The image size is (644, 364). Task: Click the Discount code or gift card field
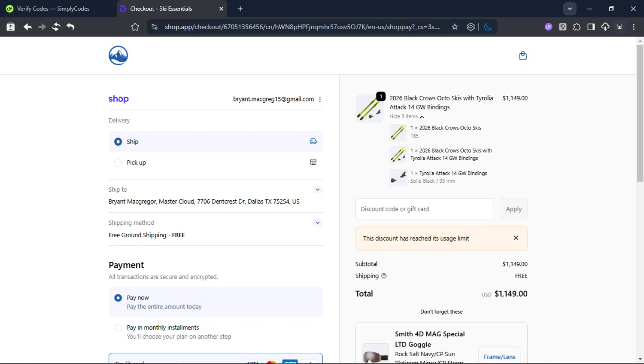click(424, 209)
